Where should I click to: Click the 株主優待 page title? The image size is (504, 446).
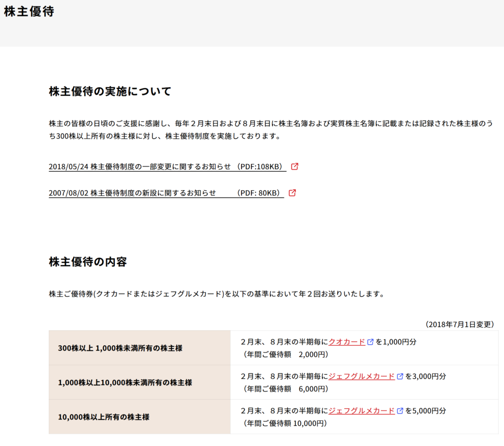[x=29, y=12]
